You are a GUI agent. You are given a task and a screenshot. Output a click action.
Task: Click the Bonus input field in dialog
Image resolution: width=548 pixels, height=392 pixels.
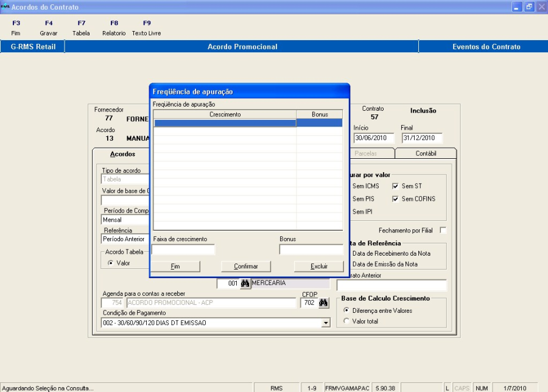point(311,250)
